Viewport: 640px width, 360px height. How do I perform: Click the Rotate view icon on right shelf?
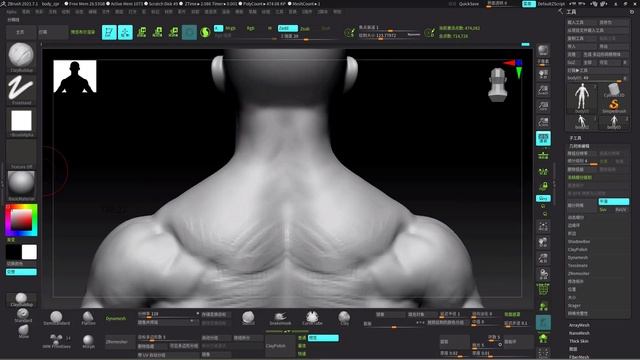coord(543,274)
